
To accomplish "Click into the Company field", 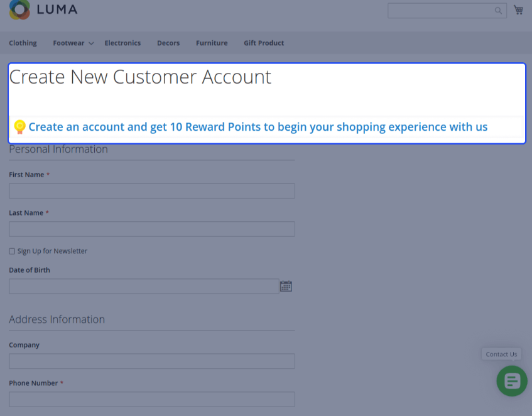I will point(152,361).
